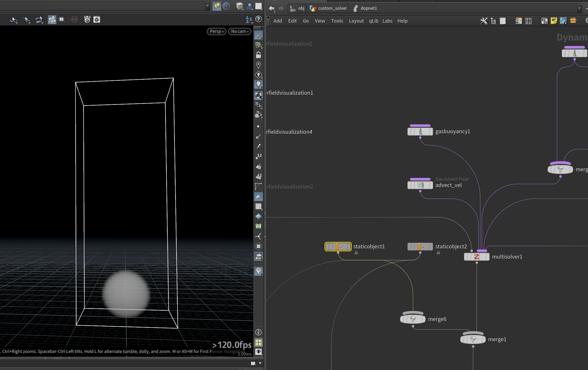
Task: Click the multisolver1 node icon
Action: (x=477, y=257)
